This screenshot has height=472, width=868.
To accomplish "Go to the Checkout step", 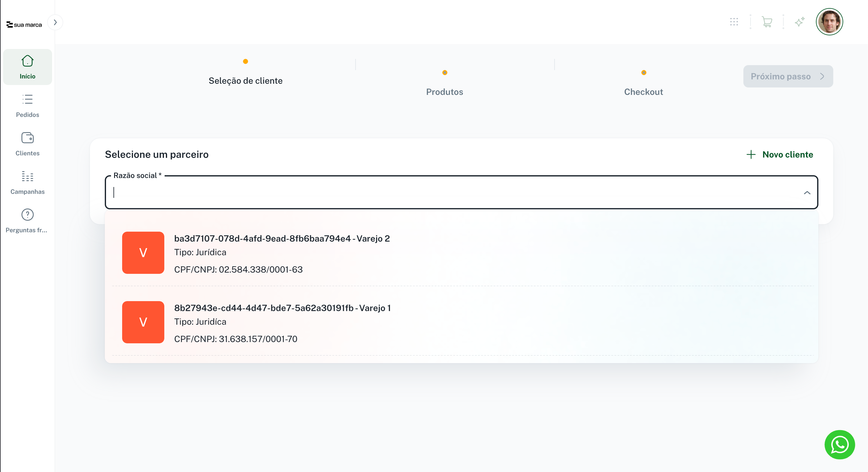I will click(x=643, y=92).
